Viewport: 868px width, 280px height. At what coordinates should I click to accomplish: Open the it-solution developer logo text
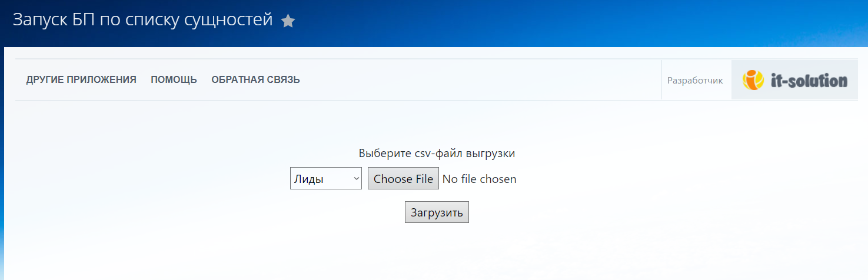tap(809, 81)
